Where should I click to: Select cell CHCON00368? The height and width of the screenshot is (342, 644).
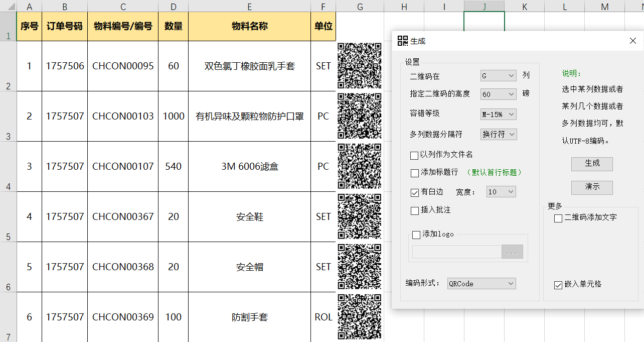(123, 267)
